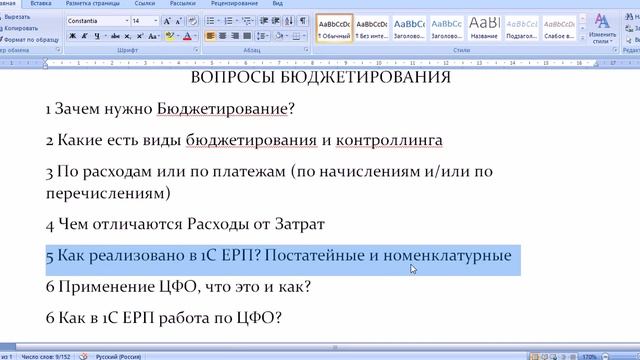This screenshot has height=360, width=640.
Task: Align text to the right
Action: [235, 36]
